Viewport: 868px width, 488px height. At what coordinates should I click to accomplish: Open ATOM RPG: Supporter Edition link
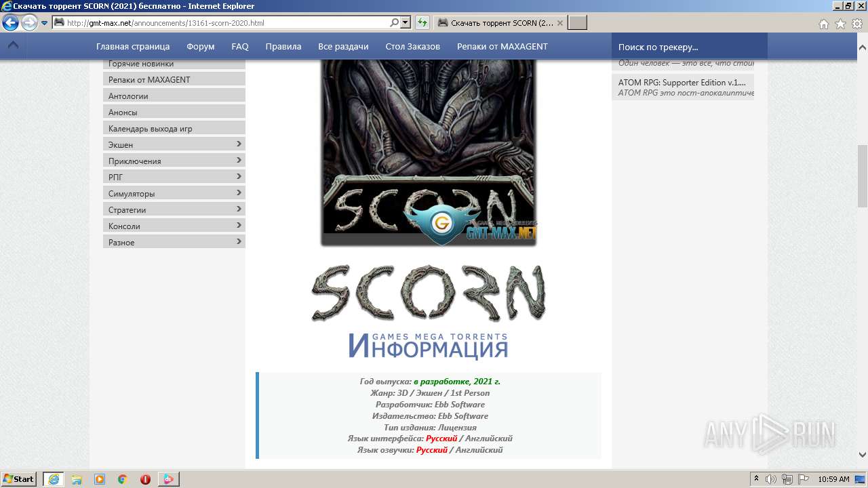click(x=682, y=83)
